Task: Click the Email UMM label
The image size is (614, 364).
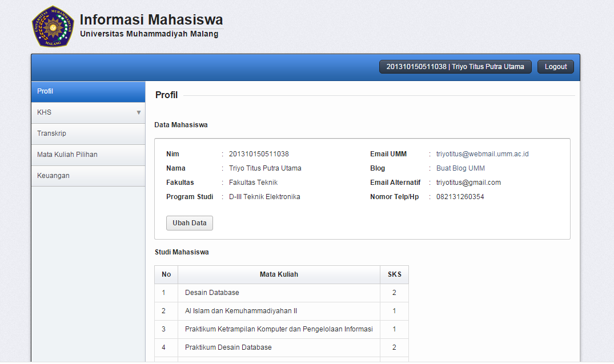Action: 388,154
